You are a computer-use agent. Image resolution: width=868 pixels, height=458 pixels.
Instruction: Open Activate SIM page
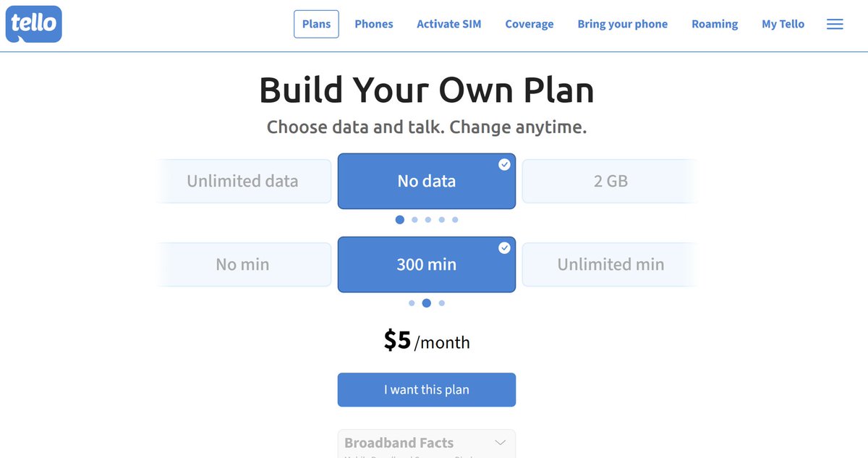click(x=449, y=24)
